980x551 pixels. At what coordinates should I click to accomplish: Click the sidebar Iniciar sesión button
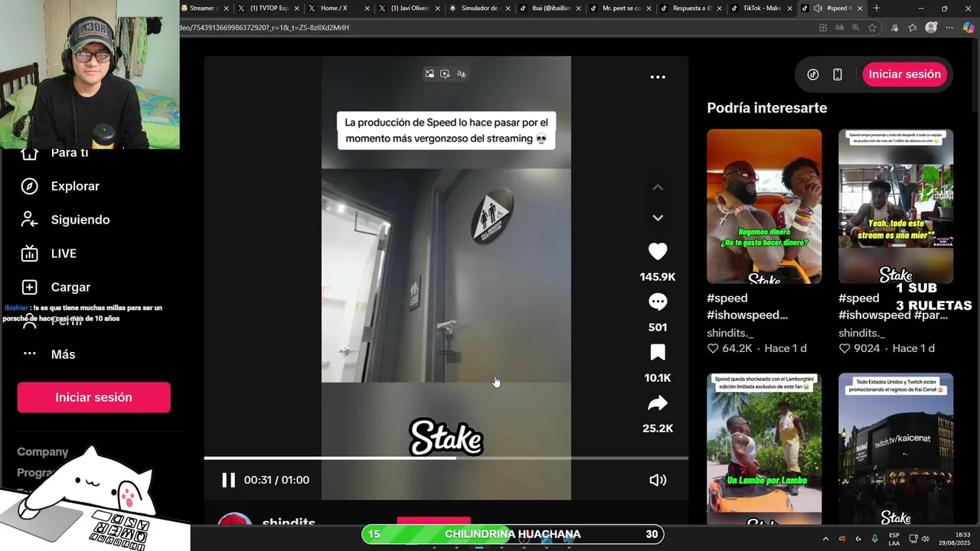[x=93, y=397]
